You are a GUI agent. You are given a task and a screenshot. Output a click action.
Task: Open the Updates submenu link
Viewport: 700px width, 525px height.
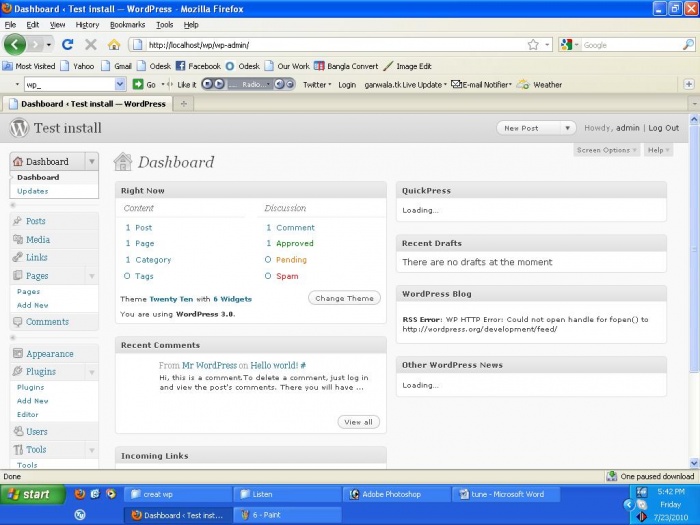pos(33,191)
